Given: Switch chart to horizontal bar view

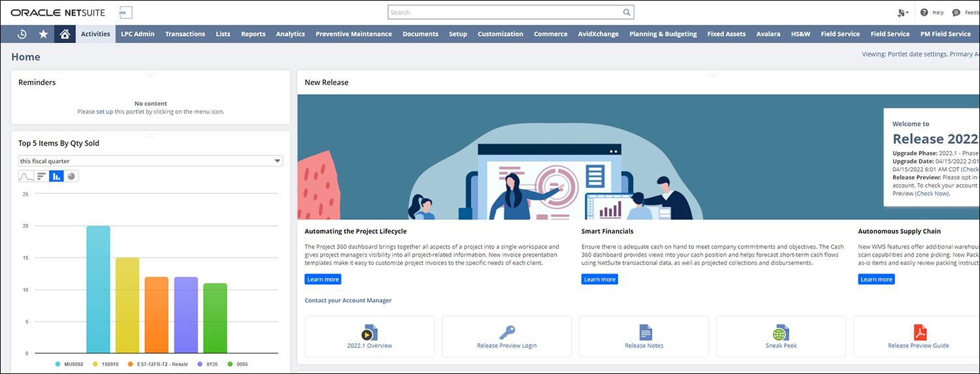Looking at the screenshot, I should pyautogui.click(x=41, y=176).
